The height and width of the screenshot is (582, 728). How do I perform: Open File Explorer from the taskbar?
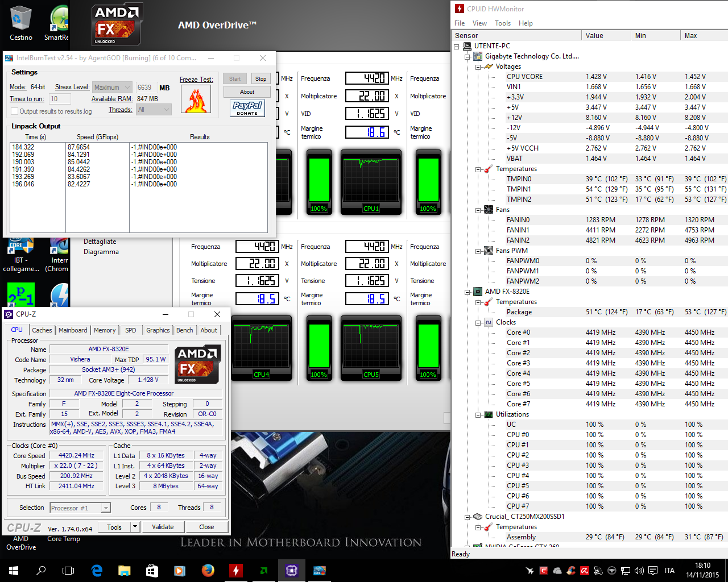[x=124, y=571]
